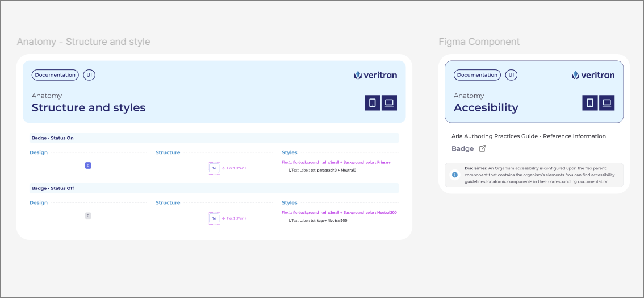Select the Txt structure box under Status Off
The height and width of the screenshot is (298, 644).
point(214,218)
